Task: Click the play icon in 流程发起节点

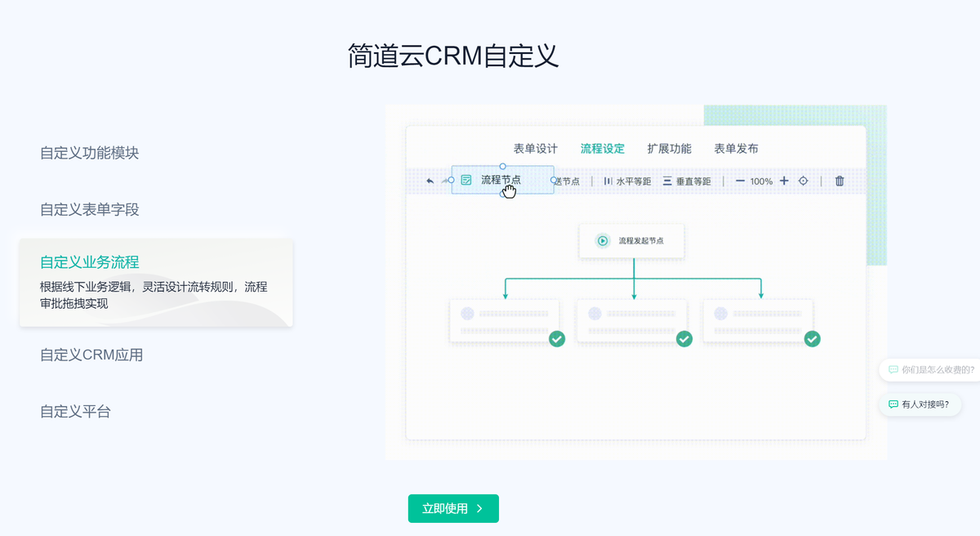Action: click(x=603, y=241)
